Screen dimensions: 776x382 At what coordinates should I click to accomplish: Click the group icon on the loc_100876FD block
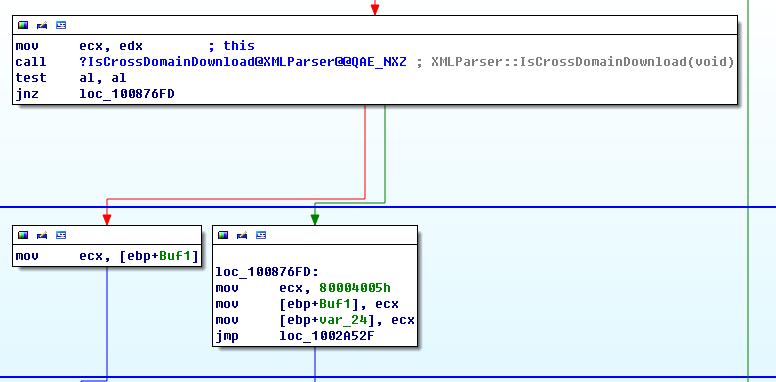(261, 235)
